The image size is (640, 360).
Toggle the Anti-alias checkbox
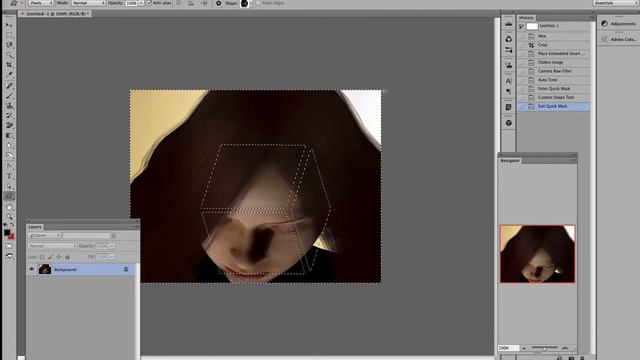point(149,3)
